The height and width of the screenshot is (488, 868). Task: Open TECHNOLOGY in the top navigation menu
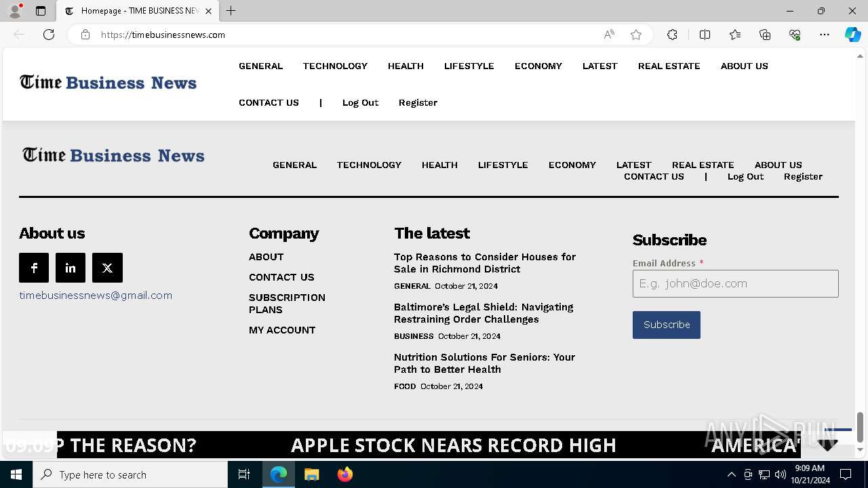335,66
